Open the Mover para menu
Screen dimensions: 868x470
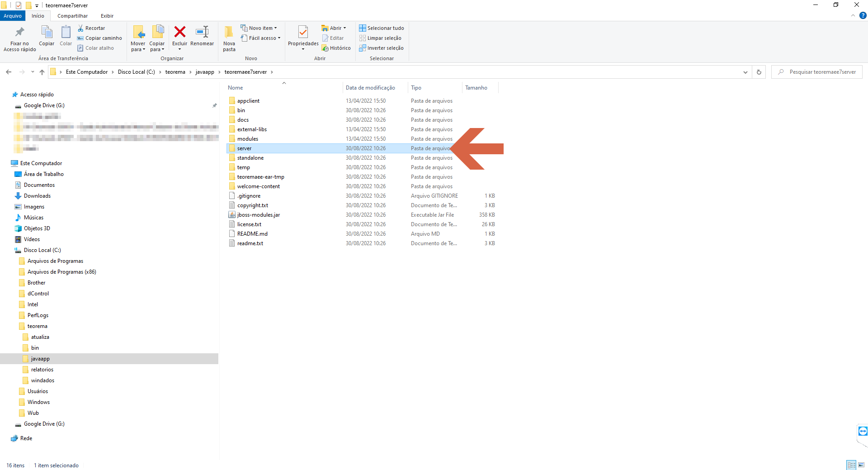click(x=138, y=39)
